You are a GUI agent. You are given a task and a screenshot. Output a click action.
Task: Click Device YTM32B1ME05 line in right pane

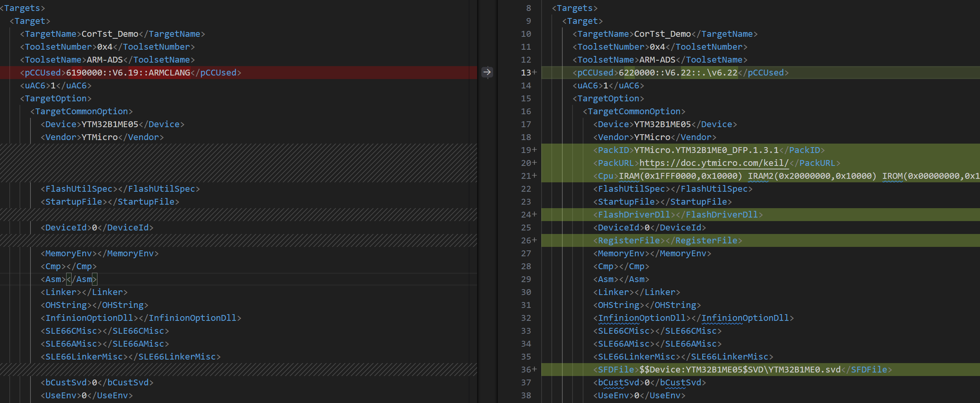tap(665, 124)
